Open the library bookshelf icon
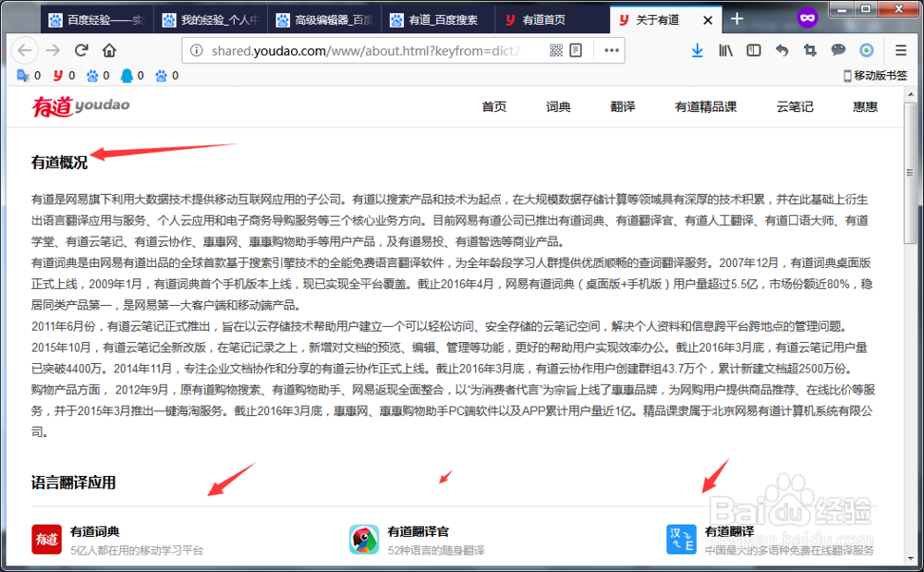This screenshot has width=924, height=572. 725,51
